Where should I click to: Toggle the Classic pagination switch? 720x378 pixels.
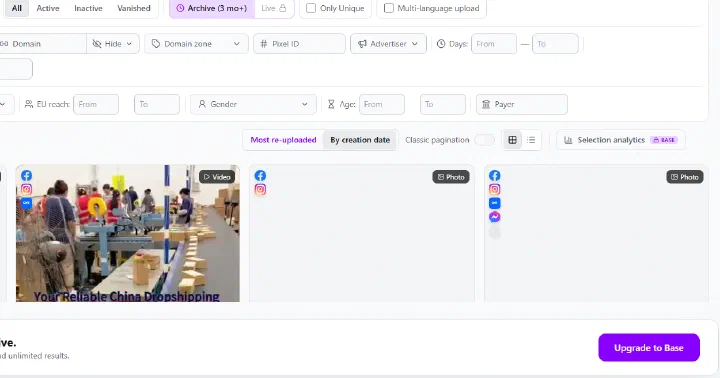click(x=484, y=140)
